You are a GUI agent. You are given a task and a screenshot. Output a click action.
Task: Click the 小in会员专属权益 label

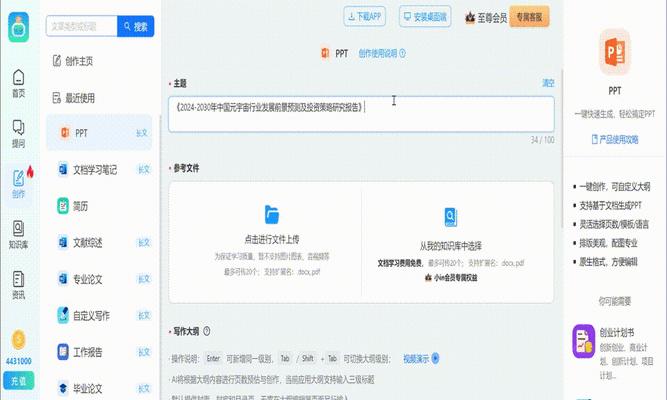coord(451,277)
